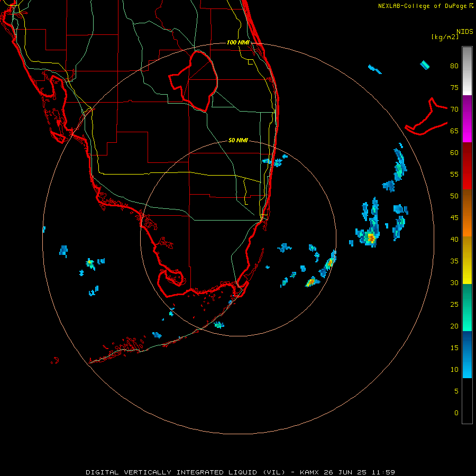Click the 80 value on color scale
This screenshot has width=476, height=476.
pyautogui.click(x=454, y=66)
